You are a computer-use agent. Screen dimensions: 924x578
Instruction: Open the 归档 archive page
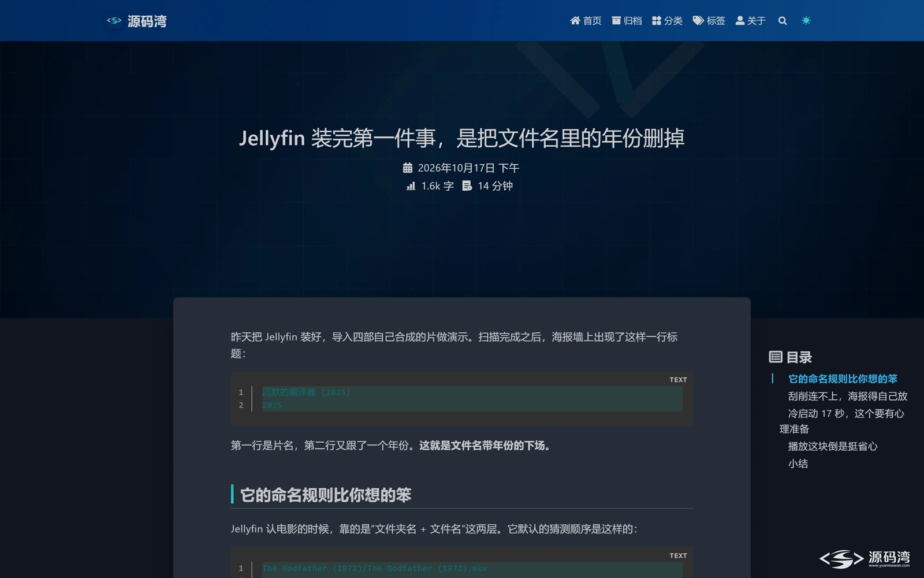point(627,21)
